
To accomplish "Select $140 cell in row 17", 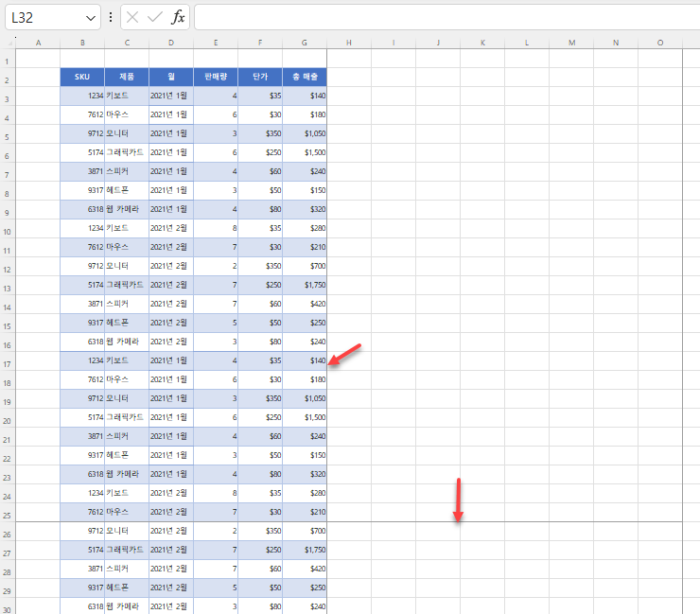I will tap(305, 360).
